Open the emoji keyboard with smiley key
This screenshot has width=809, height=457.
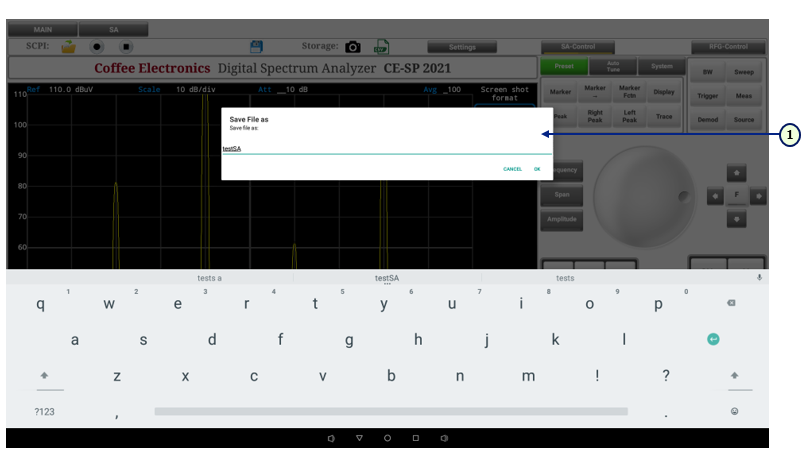tap(734, 411)
